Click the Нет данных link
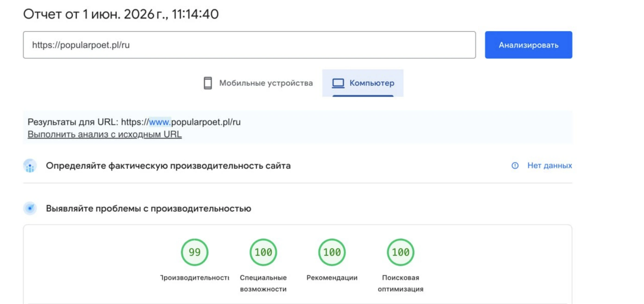This screenshot has width=644, height=304. [549, 165]
